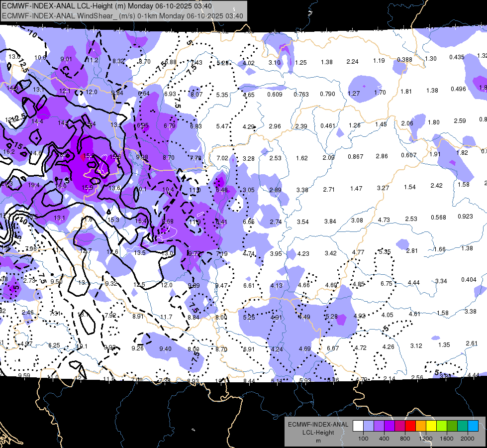Select the wind shear value 0.609
487x448 pixels.
tap(275, 94)
